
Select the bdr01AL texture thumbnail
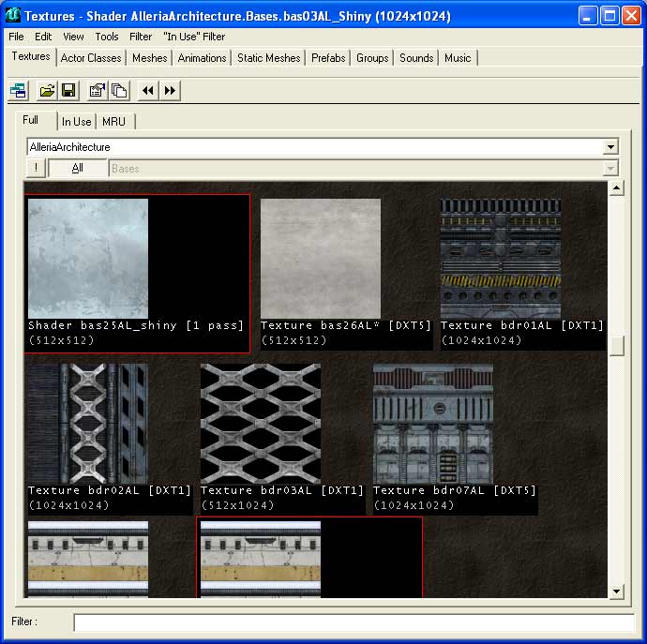(501, 259)
